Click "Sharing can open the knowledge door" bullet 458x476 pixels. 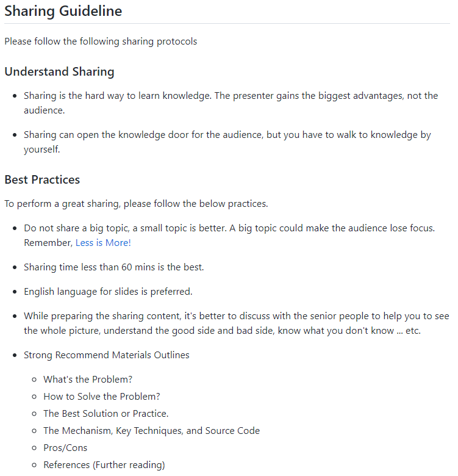(x=227, y=134)
